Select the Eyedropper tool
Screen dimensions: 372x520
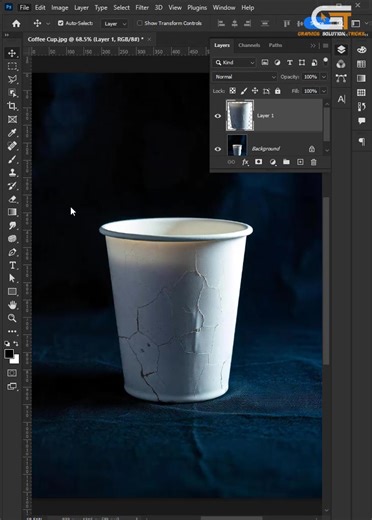(12, 133)
